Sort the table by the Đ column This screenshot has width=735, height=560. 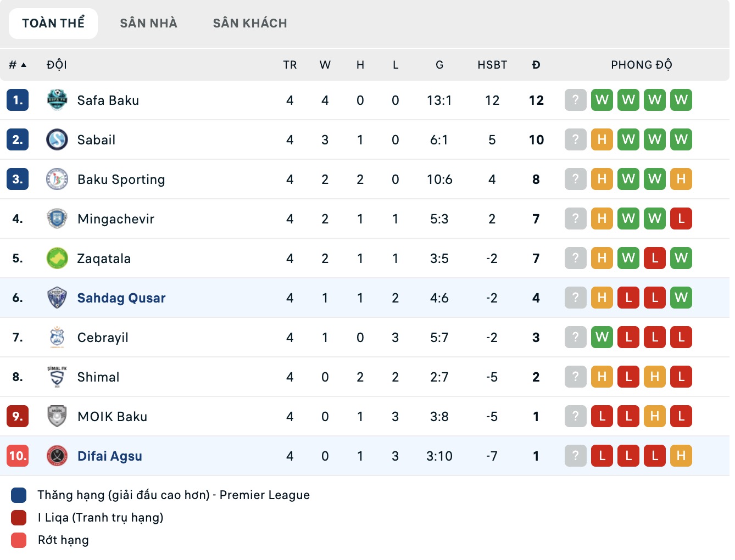(536, 64)
